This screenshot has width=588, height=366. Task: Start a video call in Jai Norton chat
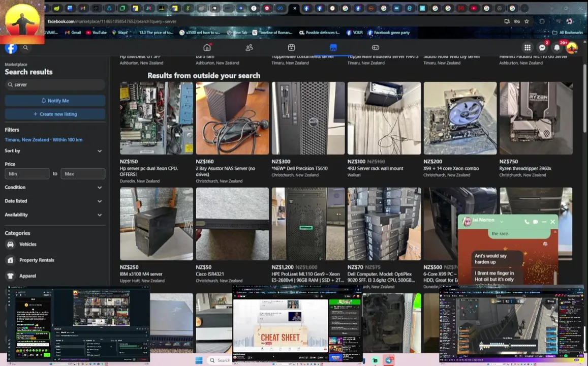(x=536, y=222)
